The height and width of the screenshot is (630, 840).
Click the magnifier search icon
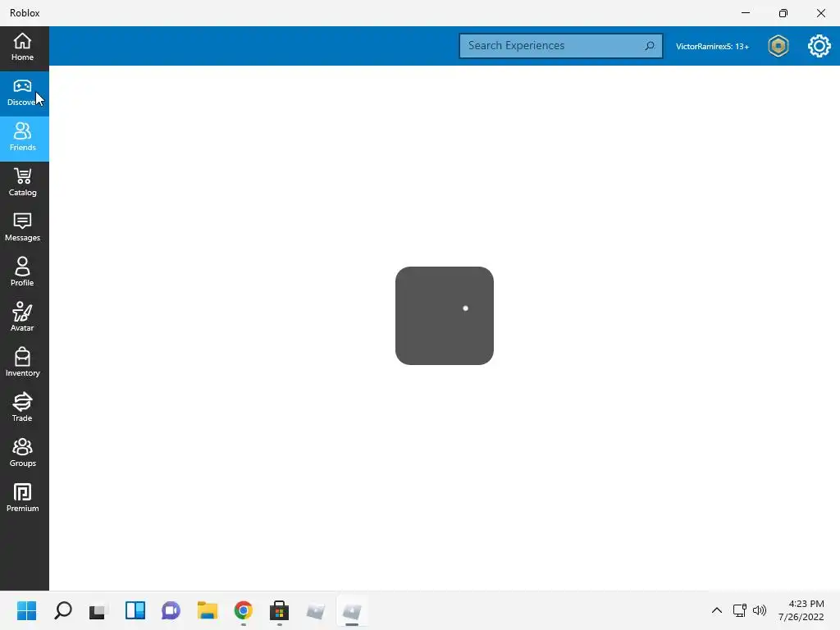click(650, 46)
